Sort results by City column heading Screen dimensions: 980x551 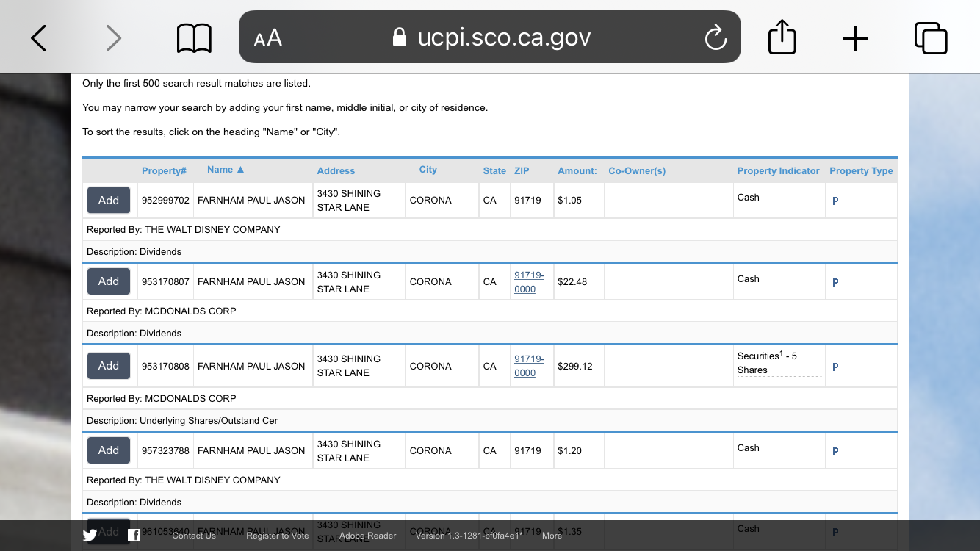coord(428,170)
